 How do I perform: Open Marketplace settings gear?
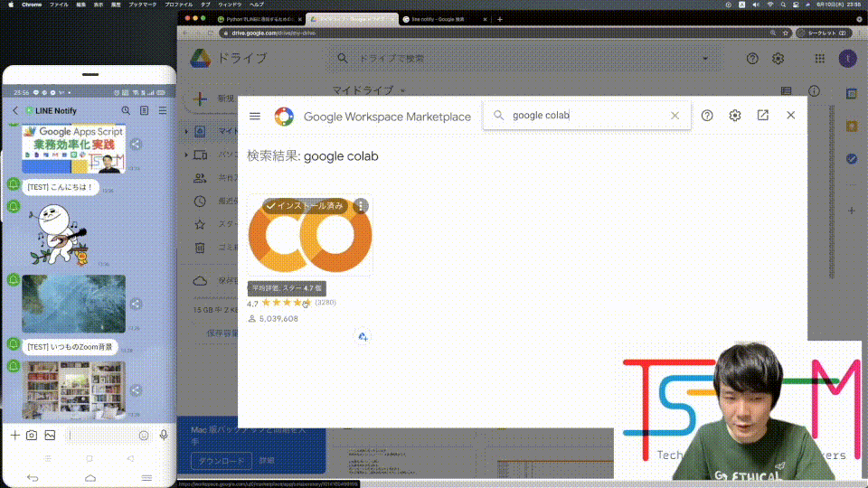[x=734, y=115]
